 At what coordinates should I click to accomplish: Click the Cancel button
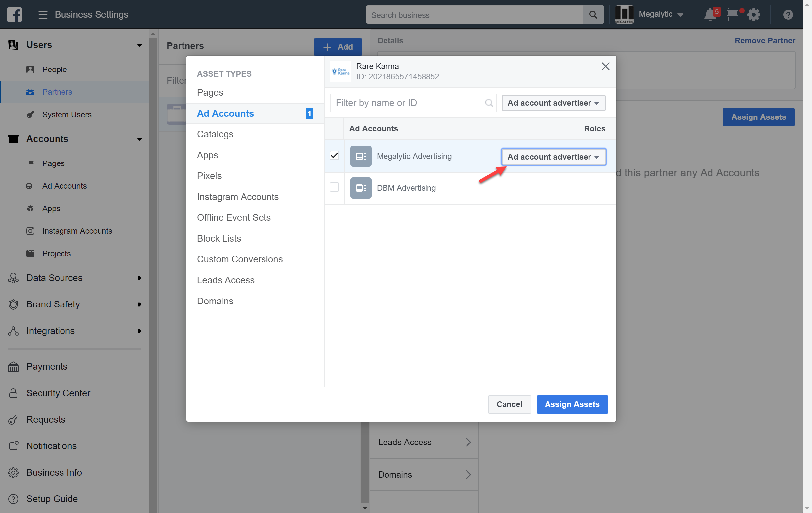coord(509,404)
